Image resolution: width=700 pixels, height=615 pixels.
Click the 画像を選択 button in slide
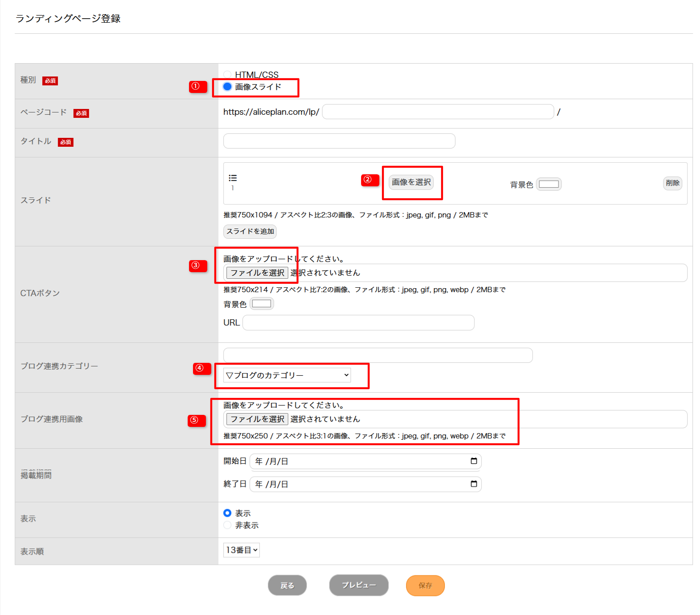coord(411,182)
